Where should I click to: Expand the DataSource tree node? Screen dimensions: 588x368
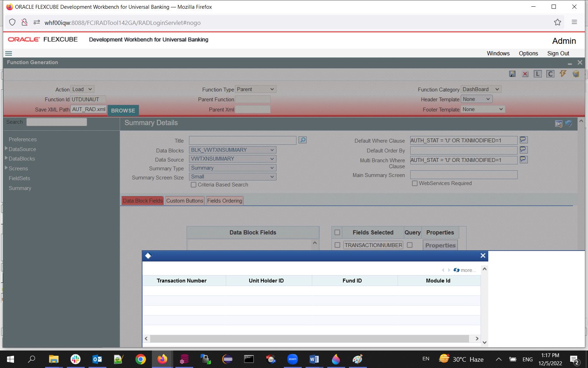click(6, 149)
